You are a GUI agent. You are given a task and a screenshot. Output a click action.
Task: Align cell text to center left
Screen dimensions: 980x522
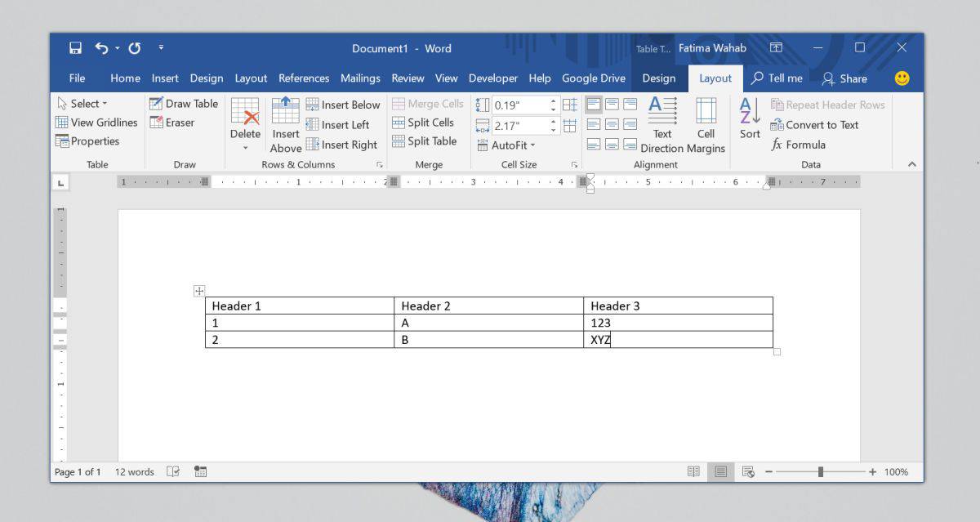tap(592, 123)
